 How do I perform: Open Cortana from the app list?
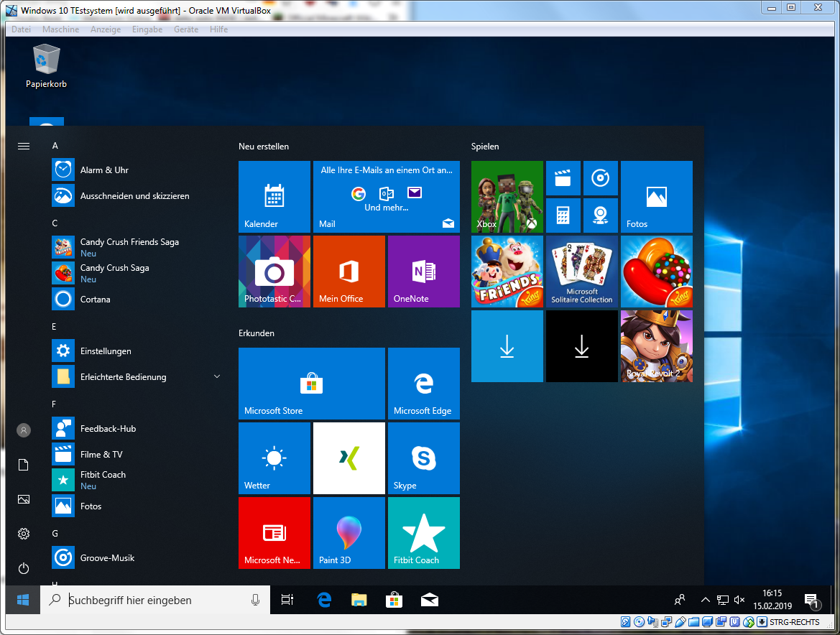[x=95, y=300]
